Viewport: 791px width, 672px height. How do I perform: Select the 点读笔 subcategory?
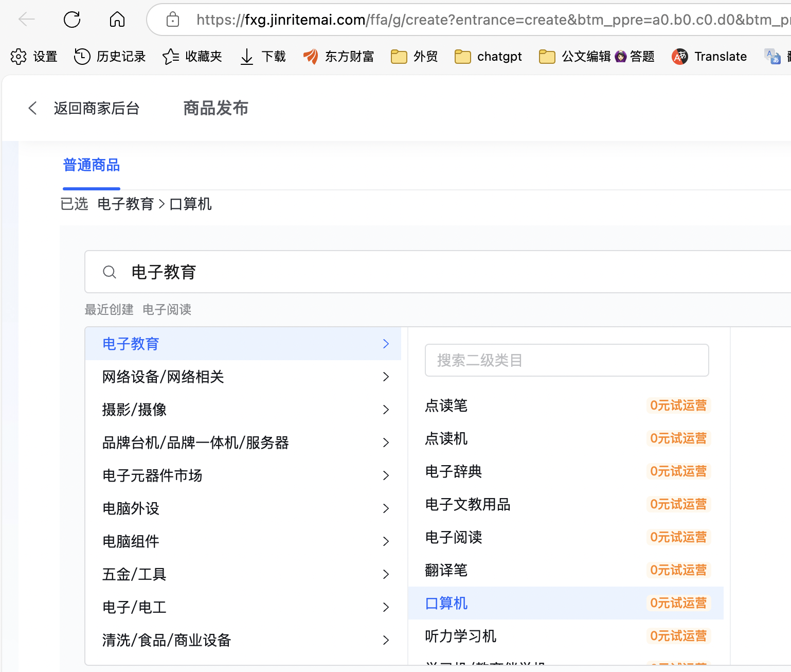(x=446, y=405)
